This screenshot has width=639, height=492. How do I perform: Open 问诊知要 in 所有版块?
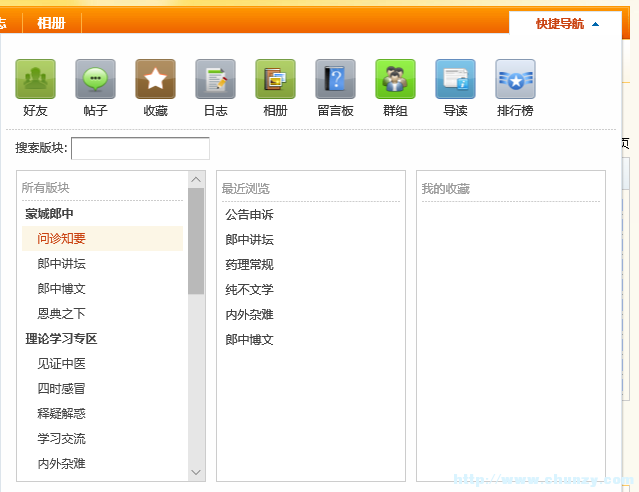click(102, 238)
